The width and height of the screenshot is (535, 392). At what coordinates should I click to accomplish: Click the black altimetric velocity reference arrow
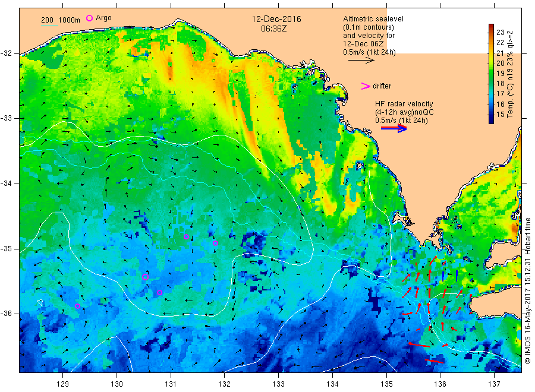(361, 61)
